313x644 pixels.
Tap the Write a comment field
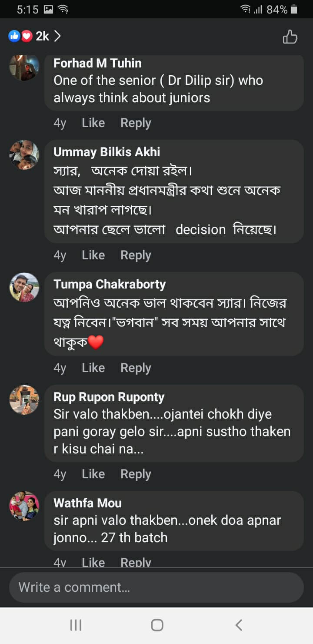pos(156,587)
